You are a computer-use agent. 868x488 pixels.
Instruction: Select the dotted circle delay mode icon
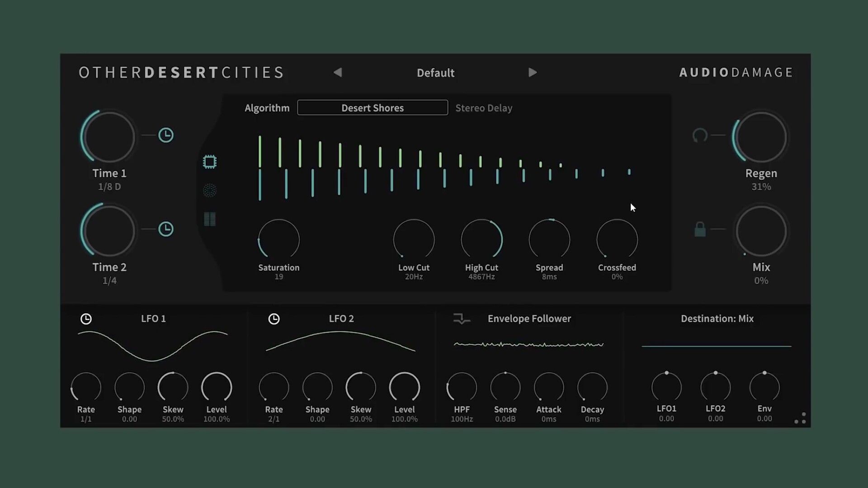tap(210, 191)
